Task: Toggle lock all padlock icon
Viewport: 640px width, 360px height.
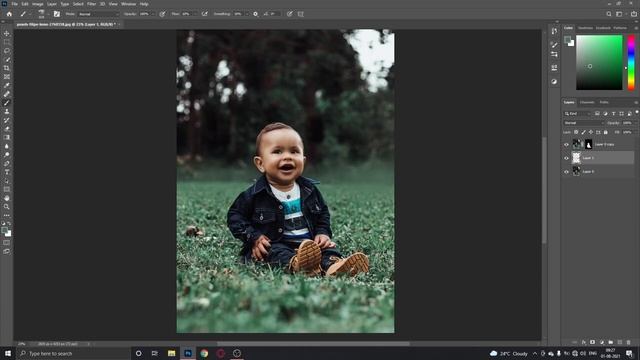Action: point(606,132)
